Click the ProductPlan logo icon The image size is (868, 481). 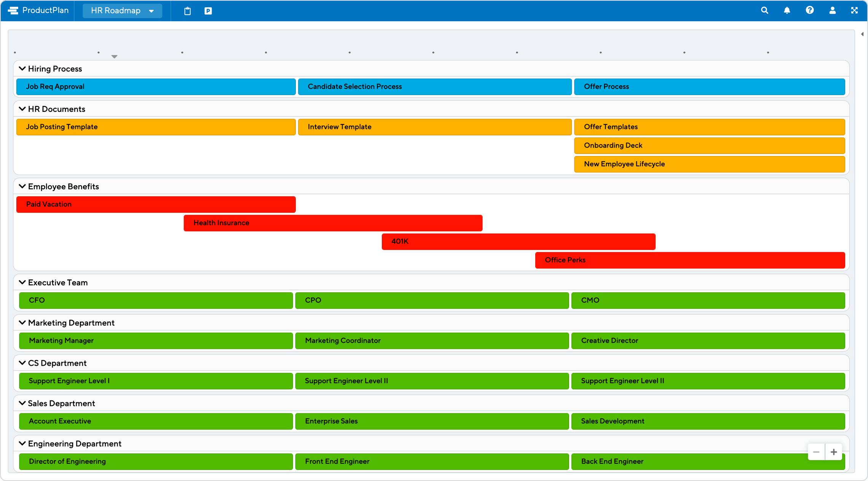click(x=13, y=11)
